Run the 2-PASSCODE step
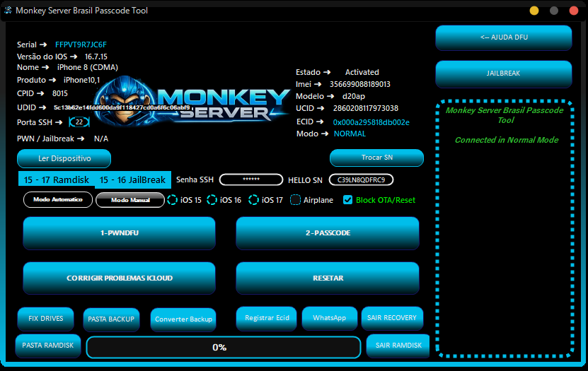588x371 pixels. pos(327,233)
